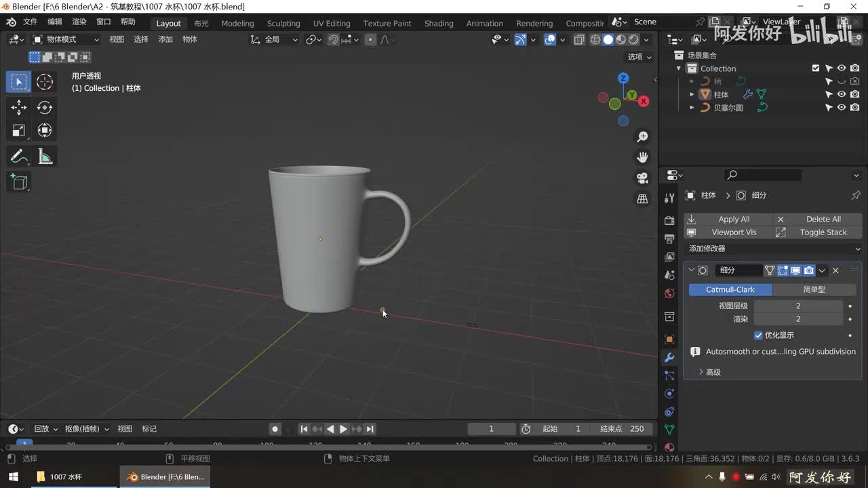Image resolution: width=868 pixels, height=488 pixels.
Task: Select the 简单型 subdivision type
Action: [x=814, y=289]
